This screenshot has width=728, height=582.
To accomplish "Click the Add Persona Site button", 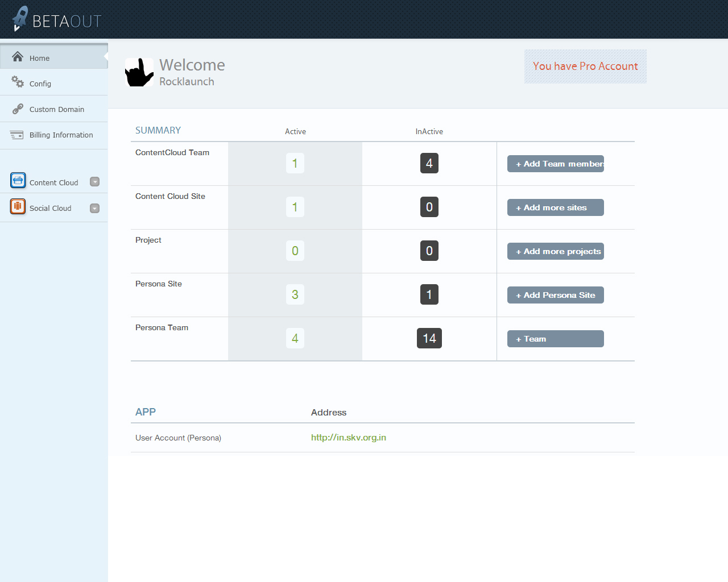I will pos(556,295).
